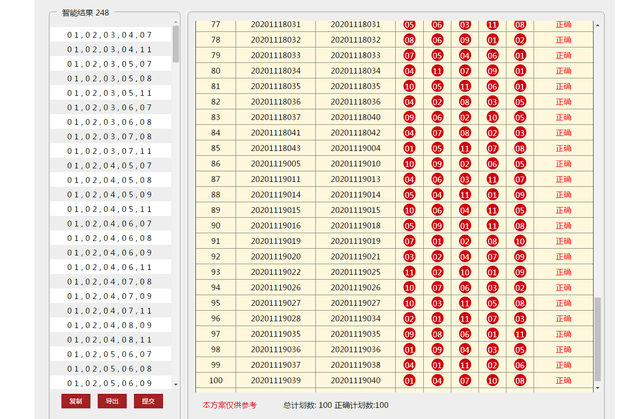
Task: Click first red ball 07 in row 91
Action: pyautogui.click(x=409, y=241)
